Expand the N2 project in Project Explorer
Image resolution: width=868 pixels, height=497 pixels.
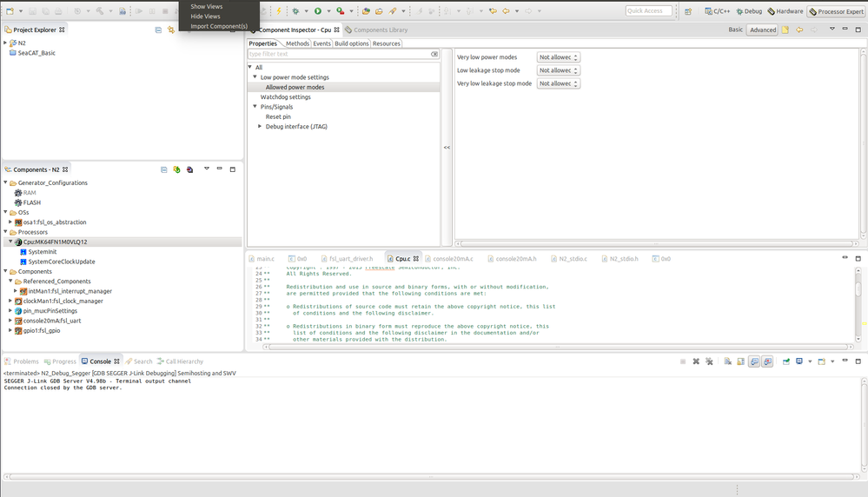(5, 43)
